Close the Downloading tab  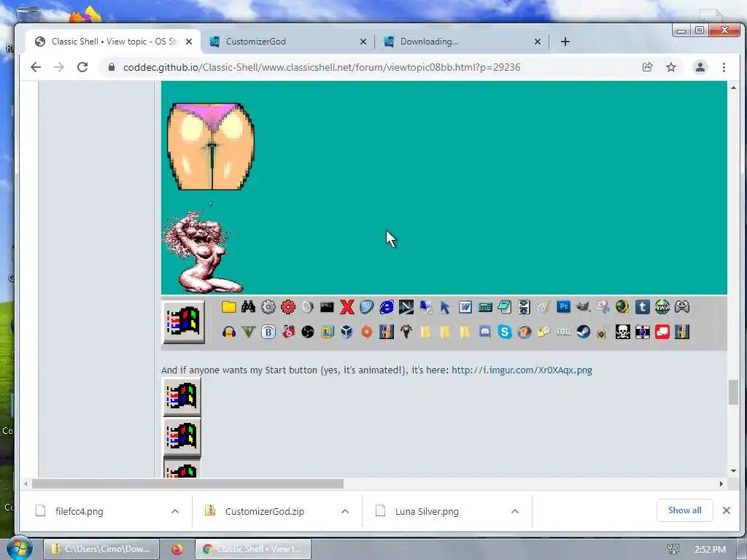click(538, 42)
